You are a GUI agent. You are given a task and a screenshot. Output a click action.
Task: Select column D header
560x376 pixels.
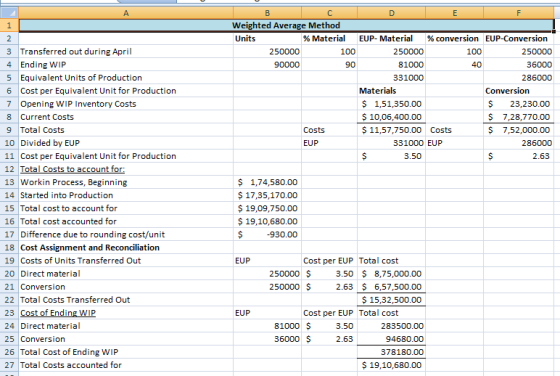(x=392, y=13)
